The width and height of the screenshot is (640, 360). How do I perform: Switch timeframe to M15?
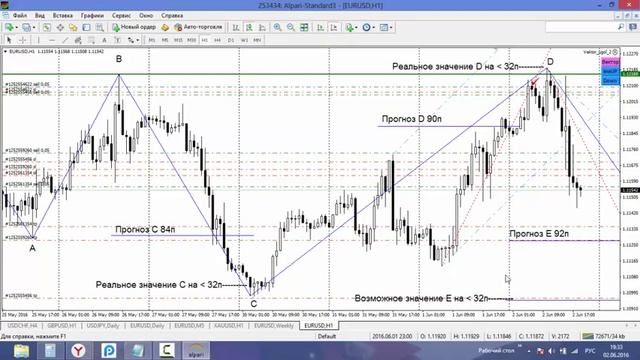(x=178, y=40)
